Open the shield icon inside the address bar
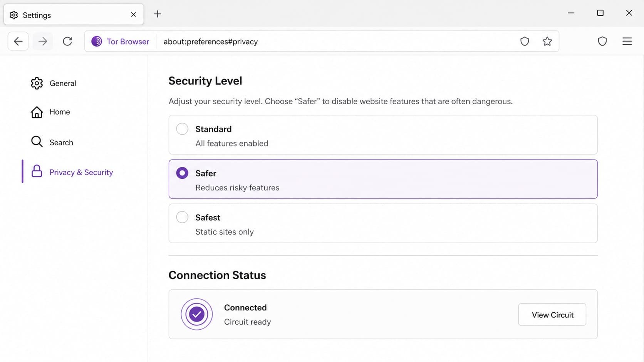 point(525,41)
